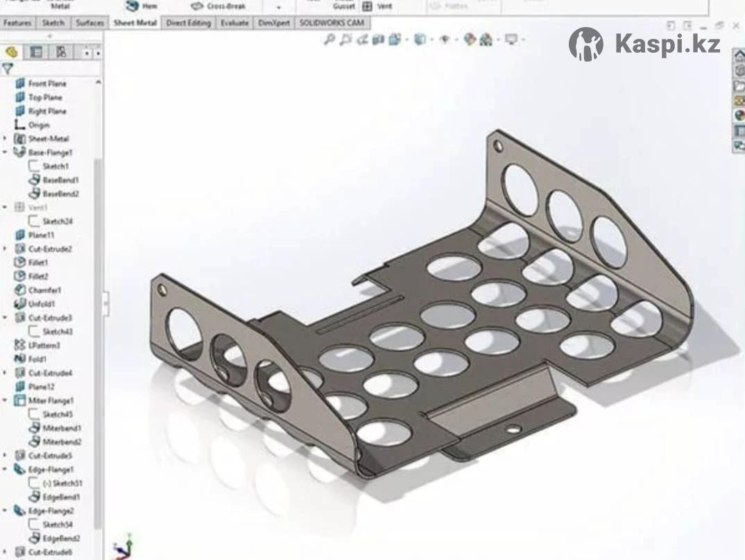Expand the Sheet-Metal feature node
The width and height of the screenshot is (745, 560).
point(5,139)
